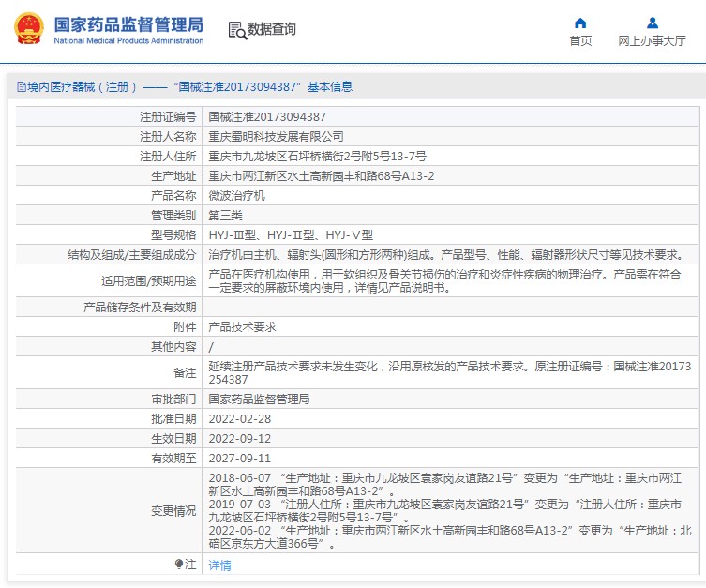Click the expiry date 2027-09-11
The height and width of the screenshot is (588, 706).
point(239,458)
